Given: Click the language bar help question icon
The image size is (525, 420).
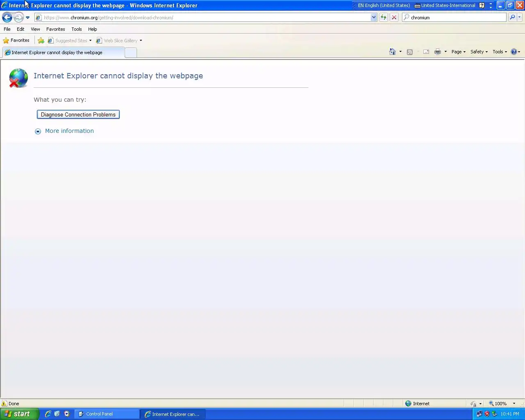Looking at the screenshot, I should tap(482, 5).
